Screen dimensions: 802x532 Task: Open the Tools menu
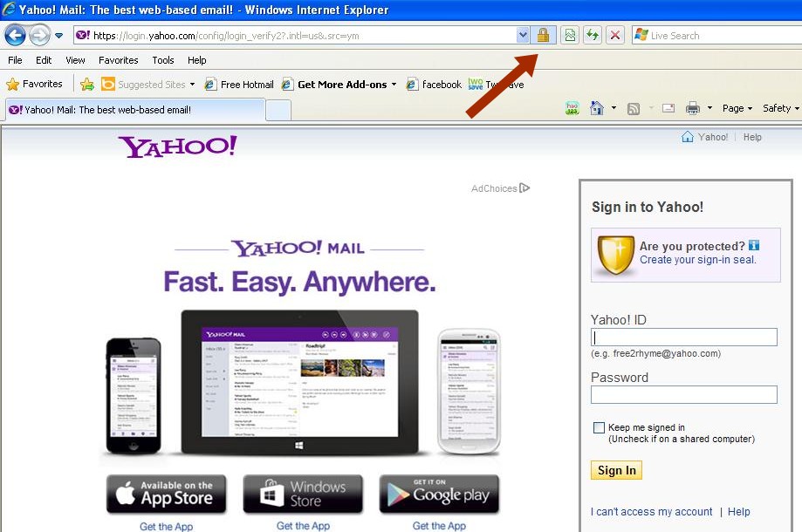(163, 60)
